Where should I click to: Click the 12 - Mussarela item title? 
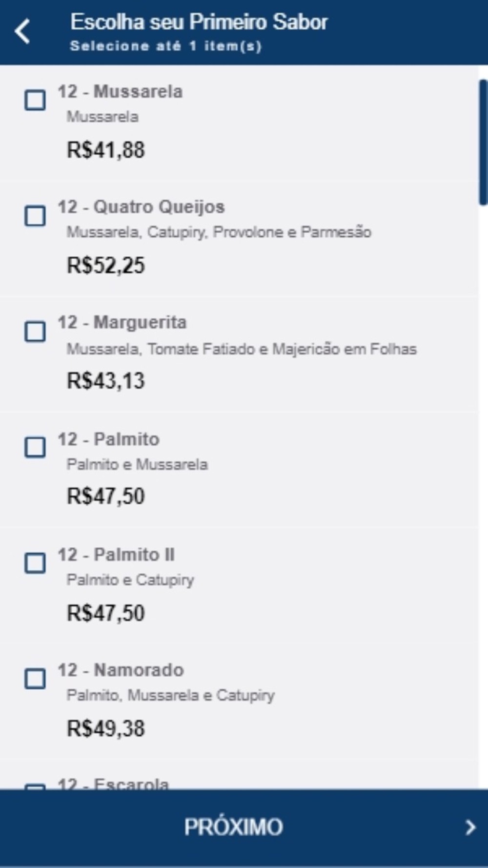coord(120,91)
